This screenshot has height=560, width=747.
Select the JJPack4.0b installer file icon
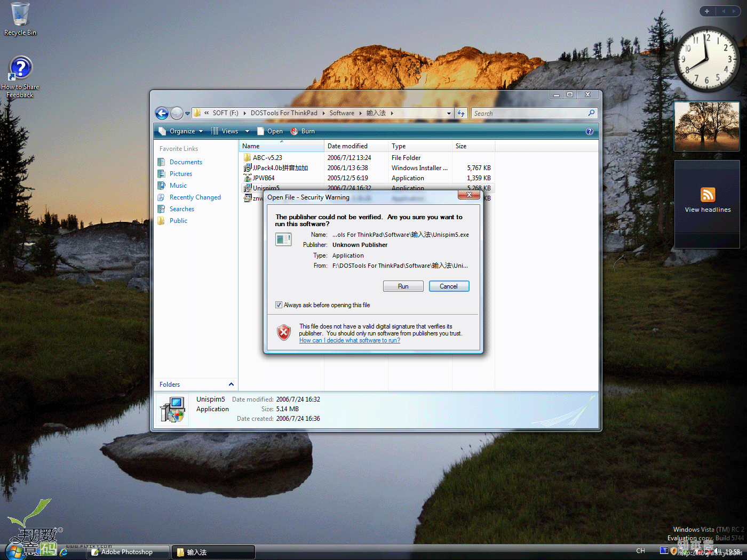247,168
